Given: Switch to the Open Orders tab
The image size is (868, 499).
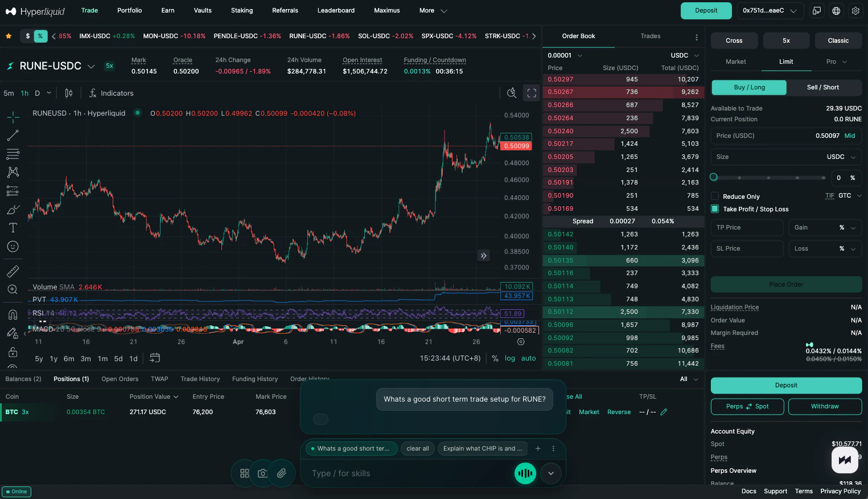Looking at the screenshot, I should coord(120,379).
